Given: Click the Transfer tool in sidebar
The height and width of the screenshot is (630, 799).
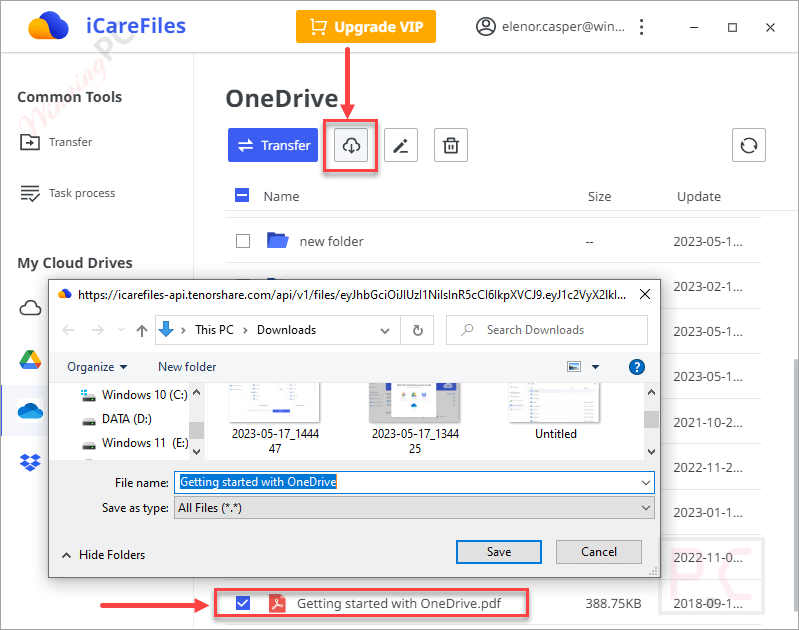Looking at the screenshot, I should 56,142.
